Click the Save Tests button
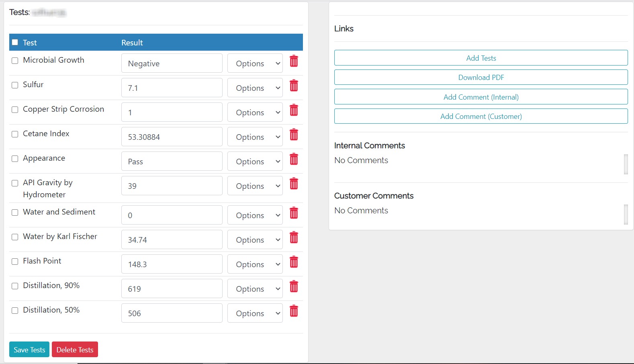634x364 pixels. click(29, 350)
